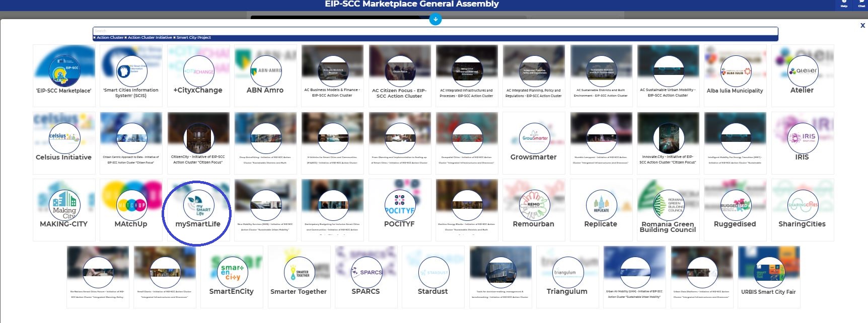Remove the 'Smart City Project' filter tag

pyautogui.click(x=175, y=38)
